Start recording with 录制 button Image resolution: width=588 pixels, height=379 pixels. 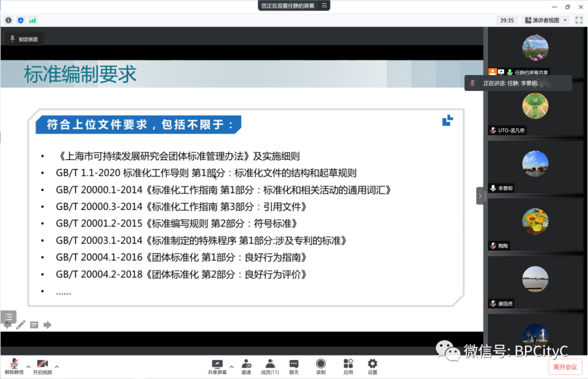coord(321,366)
